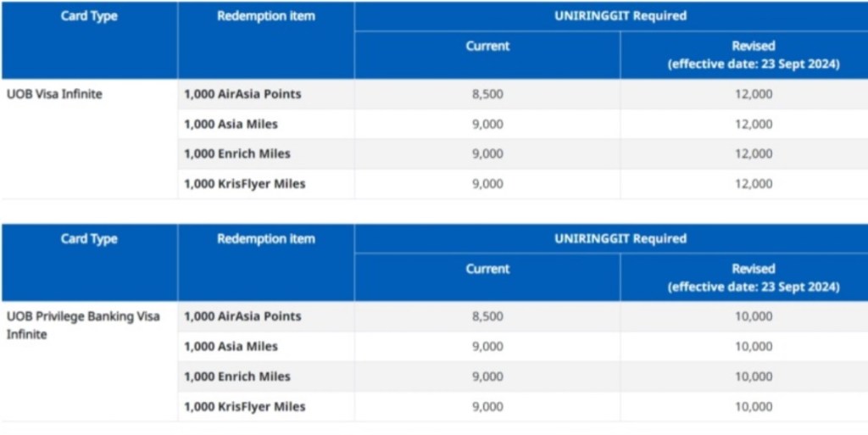Image resolution: width=868 pixels, height=435 pixels.
Task: Click the 10,000 revised value for Enrich Miles
Action: pos(754,376)
